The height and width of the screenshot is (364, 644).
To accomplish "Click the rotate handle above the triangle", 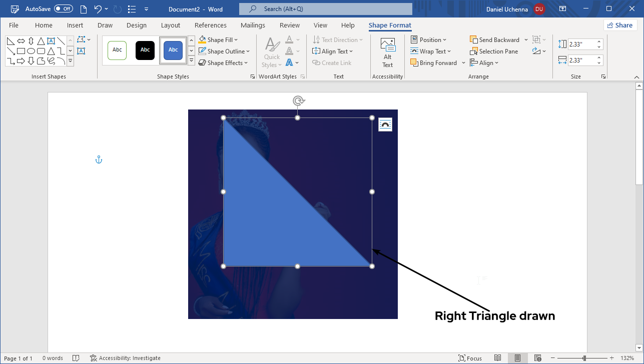I will pyautogui.click(x=298, y=101).
